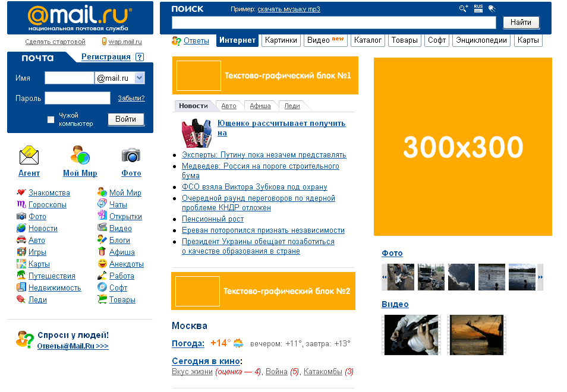567x392 pixels.
Task: Select the Афиша news tab
Action: point(260,106)
